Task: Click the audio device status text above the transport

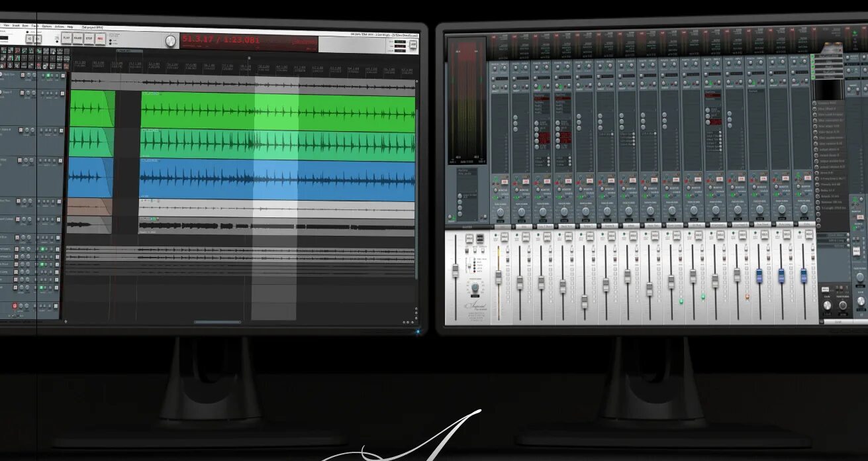Action: tap(385, 34)
